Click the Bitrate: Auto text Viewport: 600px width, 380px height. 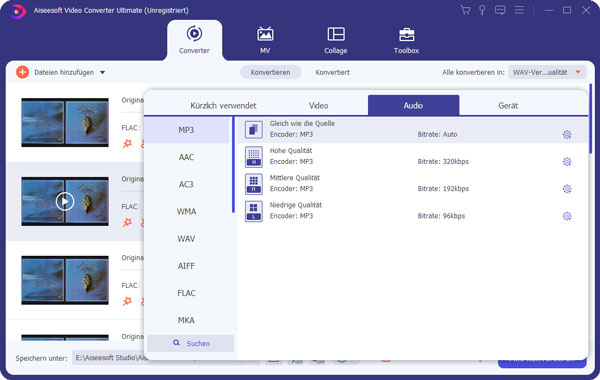[437, 134]
